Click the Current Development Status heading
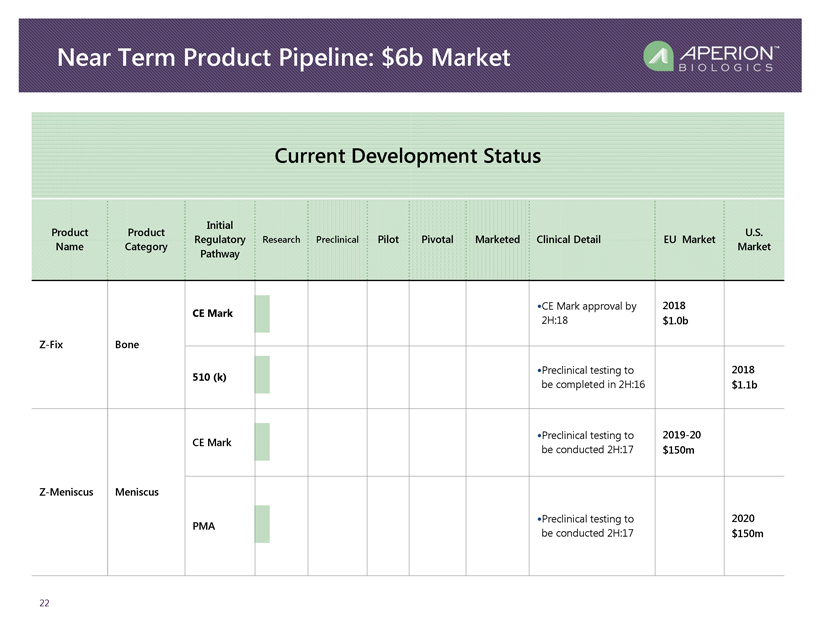The height and width of the screenshot is (634, 820). [407, 156]
